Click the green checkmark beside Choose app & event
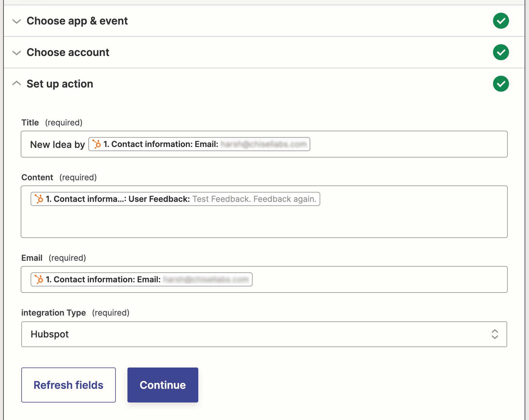 tap(501, 21)
